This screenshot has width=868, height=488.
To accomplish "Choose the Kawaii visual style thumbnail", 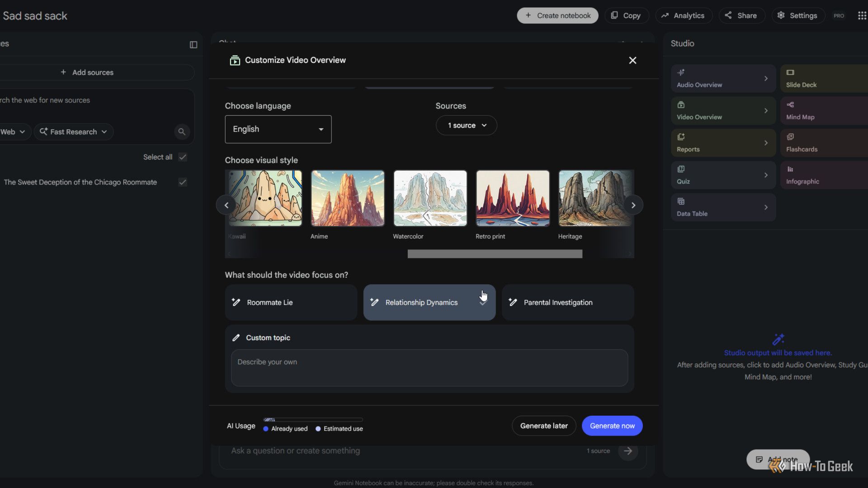I will (x=265, y=198).
